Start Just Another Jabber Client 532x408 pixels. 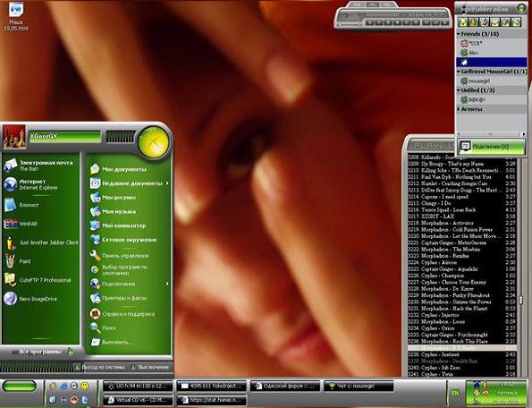click(40, 242)
